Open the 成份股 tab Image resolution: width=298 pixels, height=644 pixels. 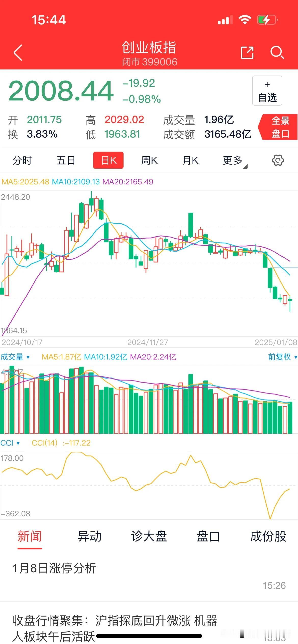268,537
